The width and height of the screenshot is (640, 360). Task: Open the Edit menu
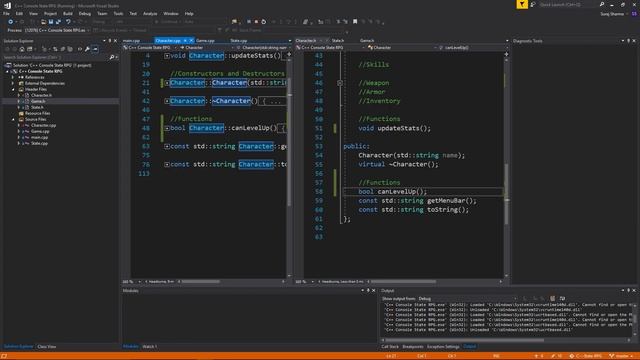(19, 13)
